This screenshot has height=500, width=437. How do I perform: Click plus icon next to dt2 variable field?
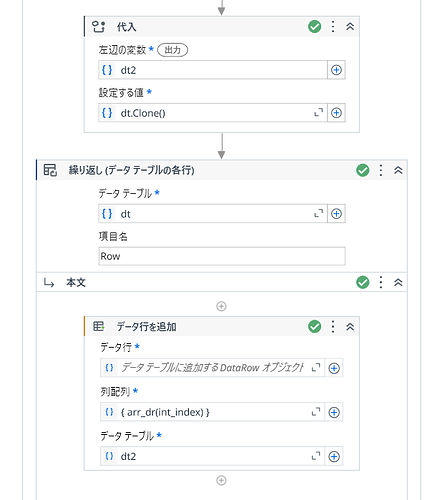coord(336,70)
